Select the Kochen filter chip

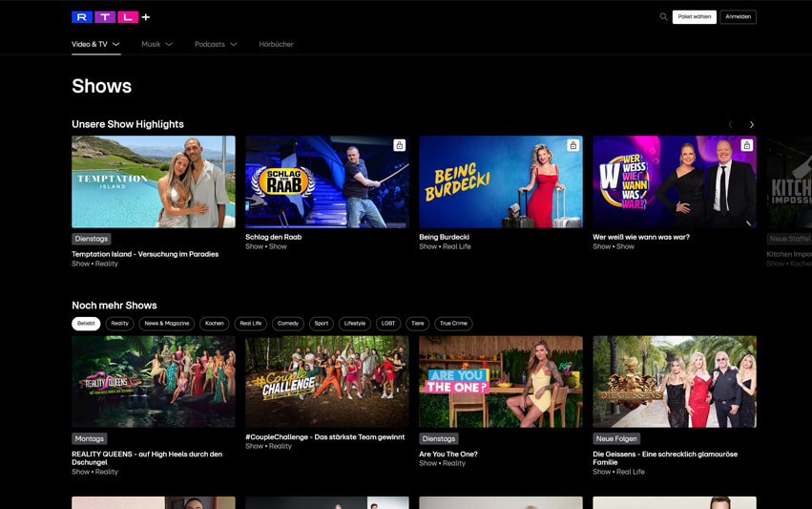[x=215, y=324]
